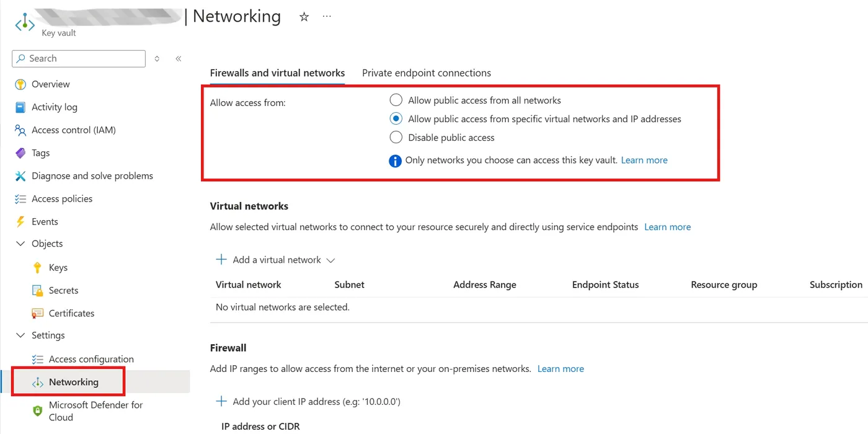Choose specific virtual networks and IP addresses option

396,119
